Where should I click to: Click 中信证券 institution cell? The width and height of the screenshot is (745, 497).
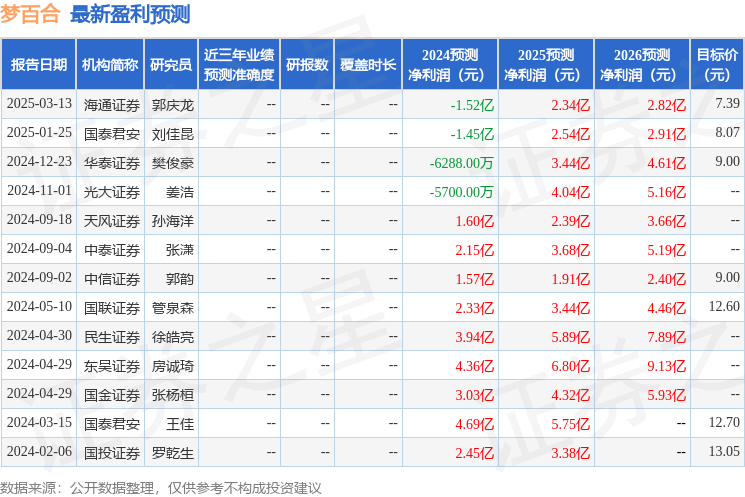coord(112,279)
